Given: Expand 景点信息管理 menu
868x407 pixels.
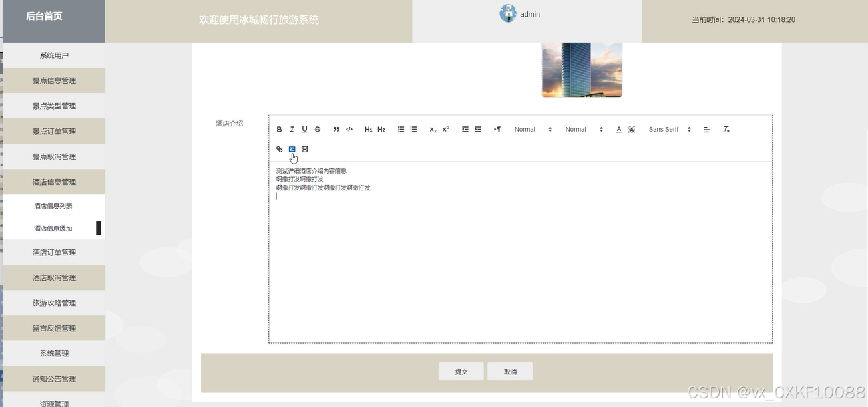Looking at the screenshot, I should tap(54, 80).
